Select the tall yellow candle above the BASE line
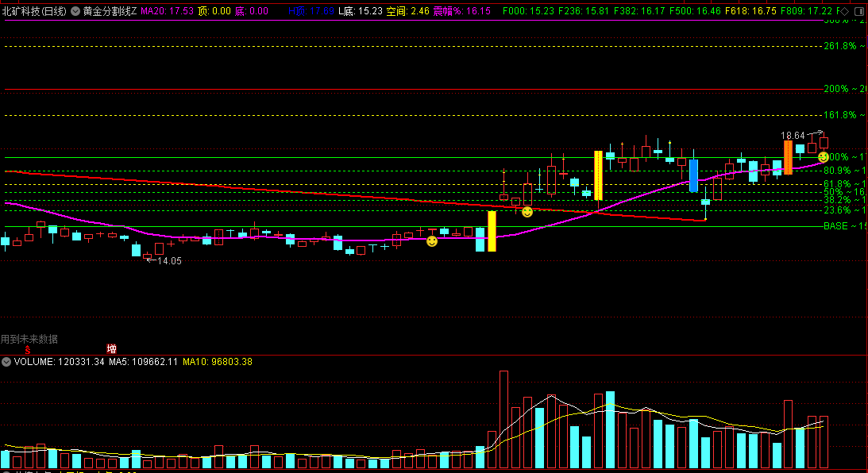 (492, 231)
